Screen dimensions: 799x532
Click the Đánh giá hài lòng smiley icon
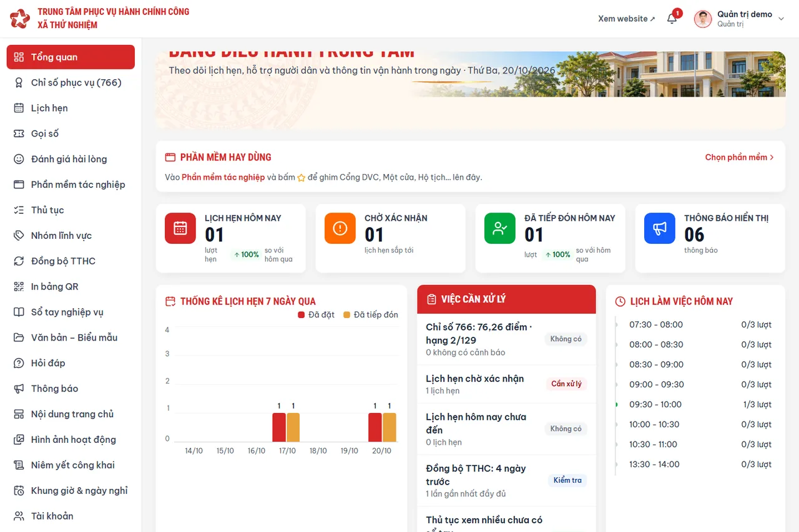pyautogui.click(x=19, y=159)
